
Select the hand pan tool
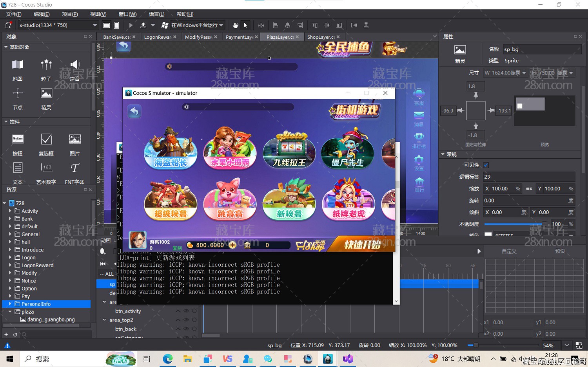click(235, 25)
